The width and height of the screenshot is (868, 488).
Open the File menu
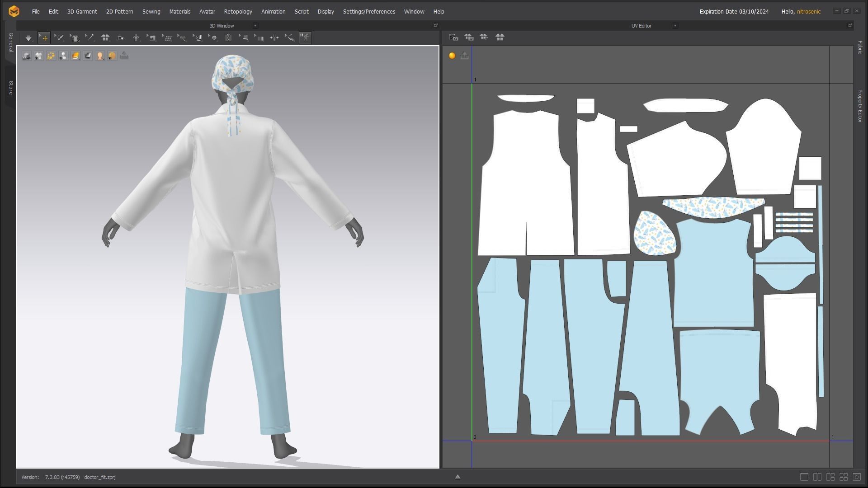point(36,12)
